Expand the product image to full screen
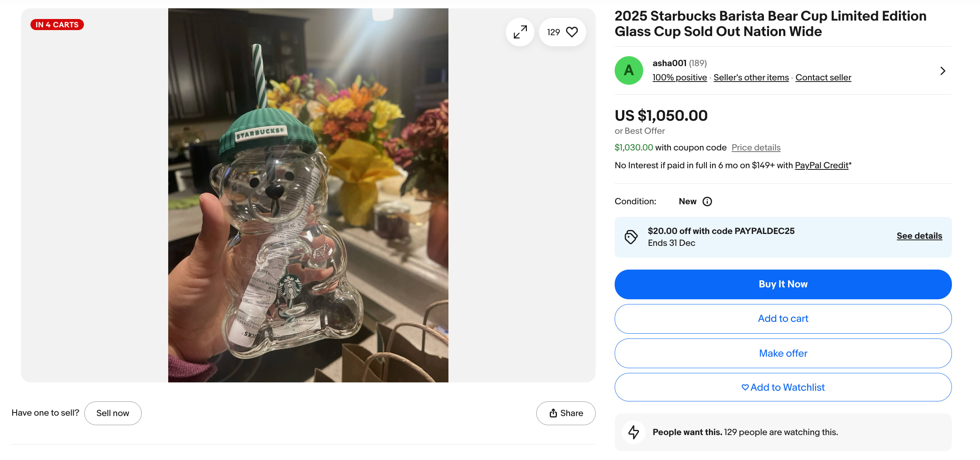This screenshot has height=460, width=980. [x=520, y=32]
